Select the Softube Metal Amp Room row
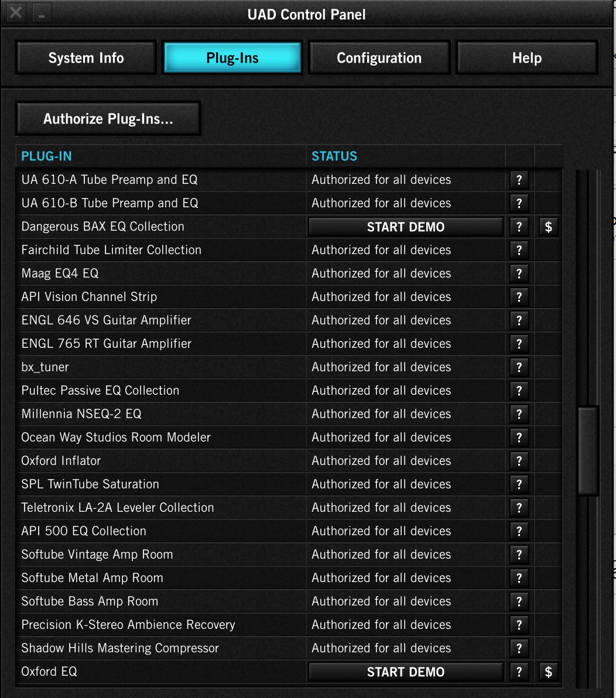The height and width of the screenshot is (698, 616). [x=289, y=579]
